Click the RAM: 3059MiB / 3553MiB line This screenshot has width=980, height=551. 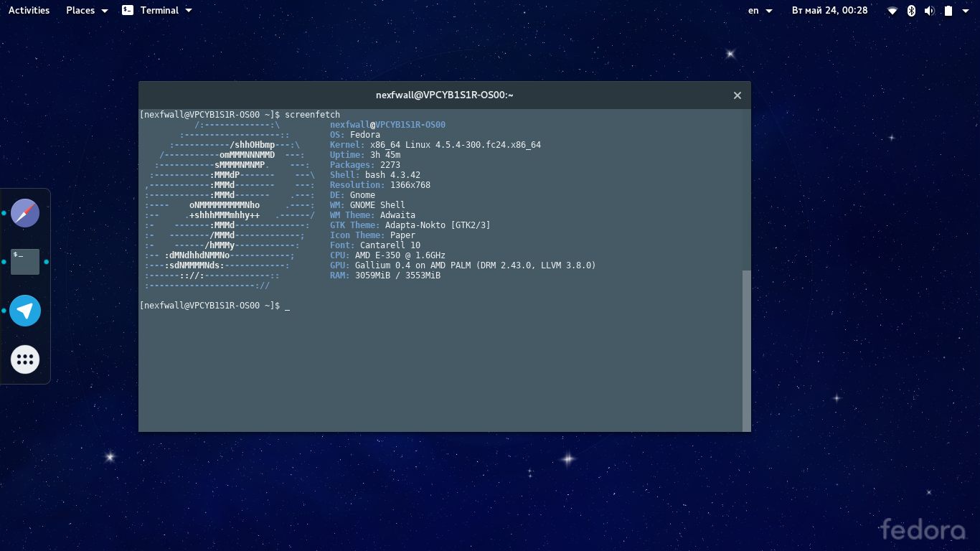(x=385, y=275)
